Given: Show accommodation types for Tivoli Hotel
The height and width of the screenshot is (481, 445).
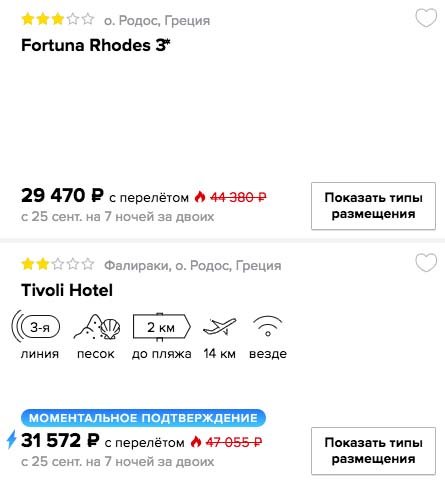Looking at the screenshot, I should (373, 451).
